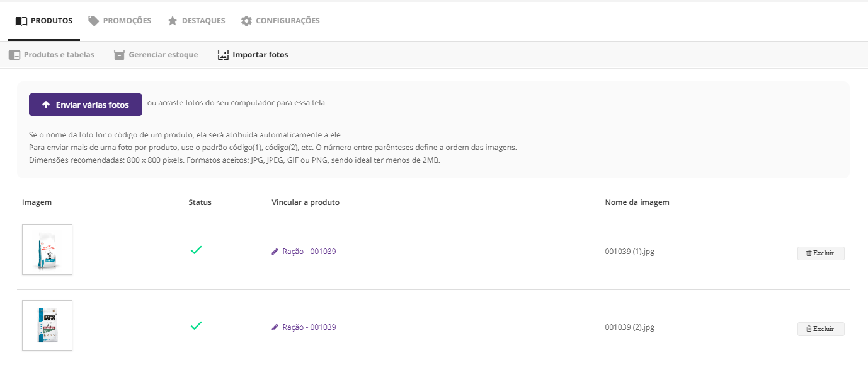Click the gear icon beside Configurações
Viewport: 868px width, 367px height.
click(246, 21)
